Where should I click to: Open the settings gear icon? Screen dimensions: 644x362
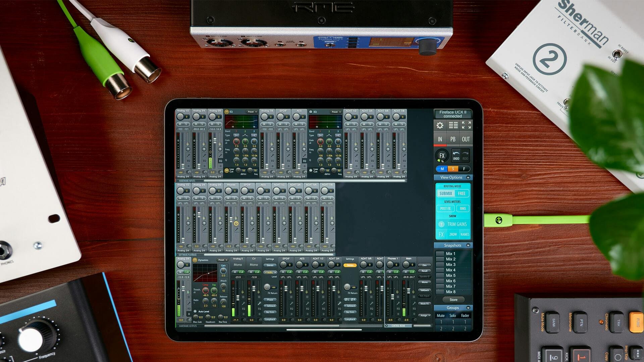click(x=440, y=125)
